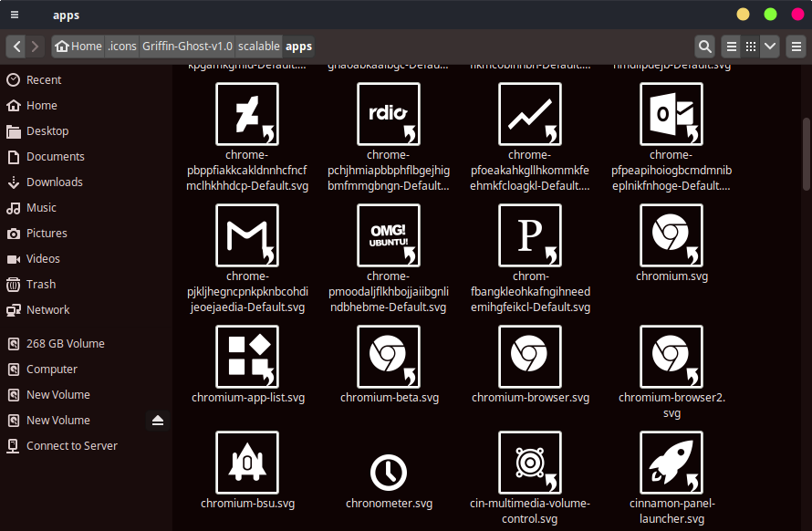This screenshot has width=812, height=531.
Task: Go back to previous folder
Action: click(x=16, y=47)
